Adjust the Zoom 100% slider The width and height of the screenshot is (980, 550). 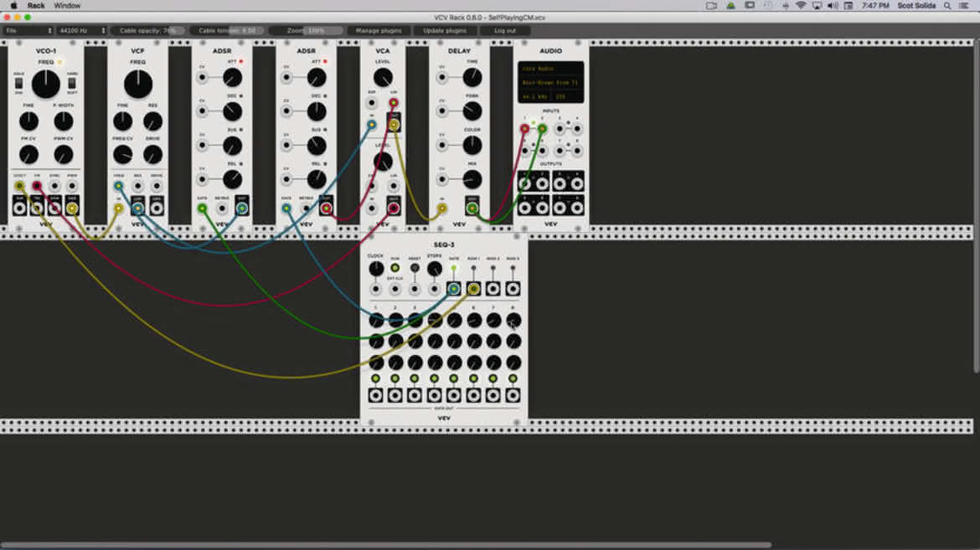tap(307, 30)
